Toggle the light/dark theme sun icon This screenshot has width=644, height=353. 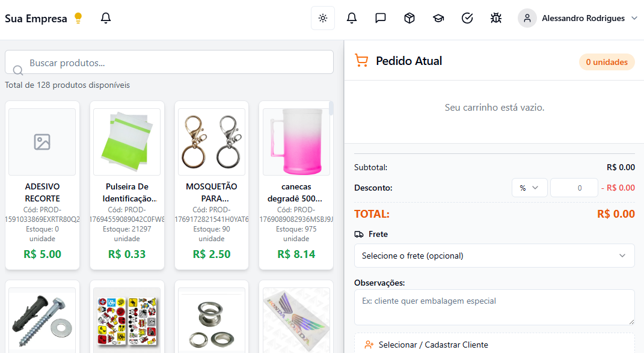(x=322, y=18)
